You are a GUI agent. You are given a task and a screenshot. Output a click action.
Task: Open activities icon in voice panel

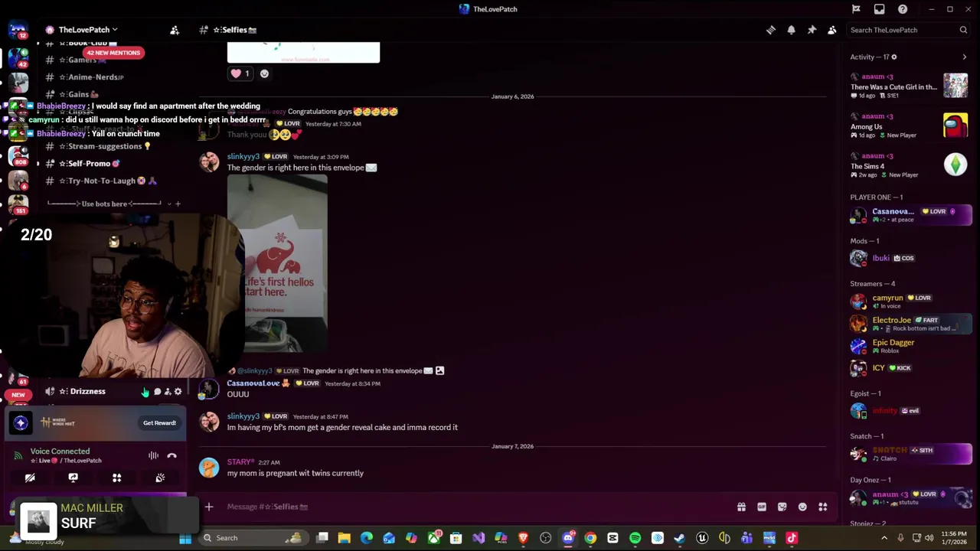(x=116, y=478)
